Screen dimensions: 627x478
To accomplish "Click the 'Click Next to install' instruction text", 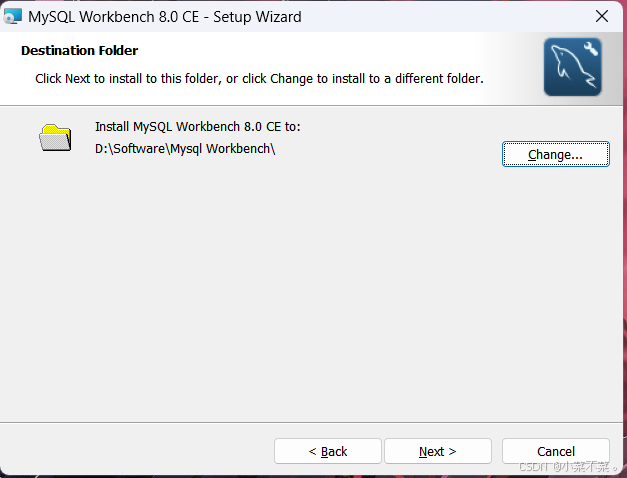I will pyautogui.click(x=259, y=77).
